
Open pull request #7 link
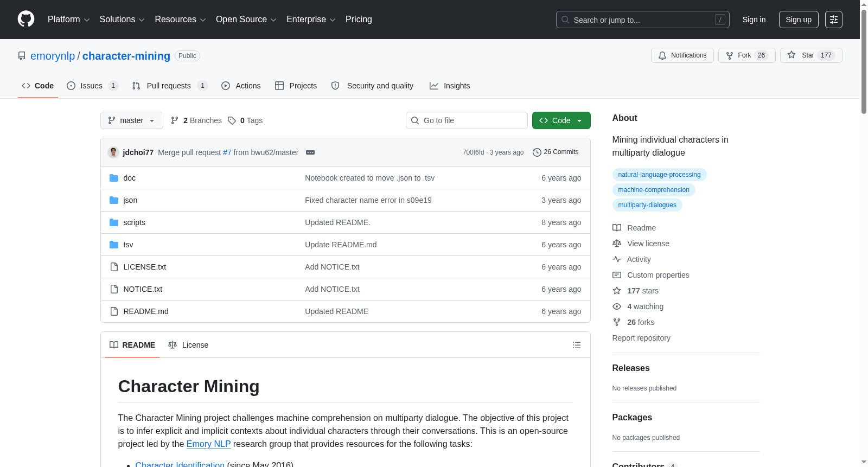227,152
